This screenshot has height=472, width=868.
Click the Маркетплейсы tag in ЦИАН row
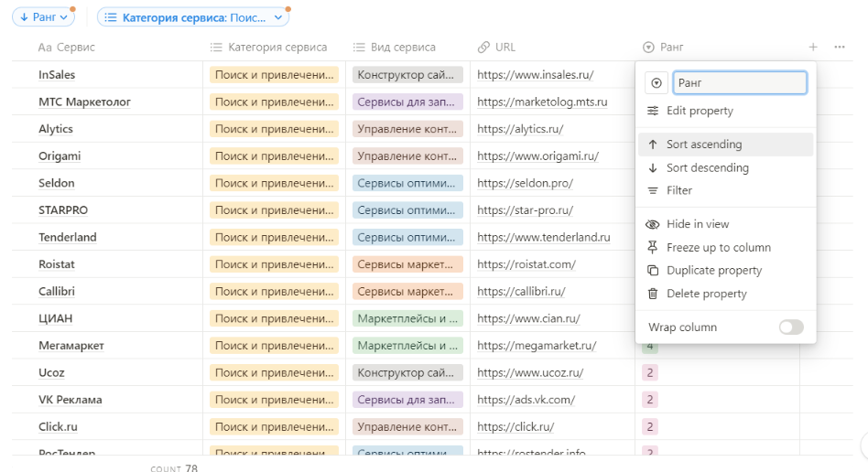click(407, 318)
